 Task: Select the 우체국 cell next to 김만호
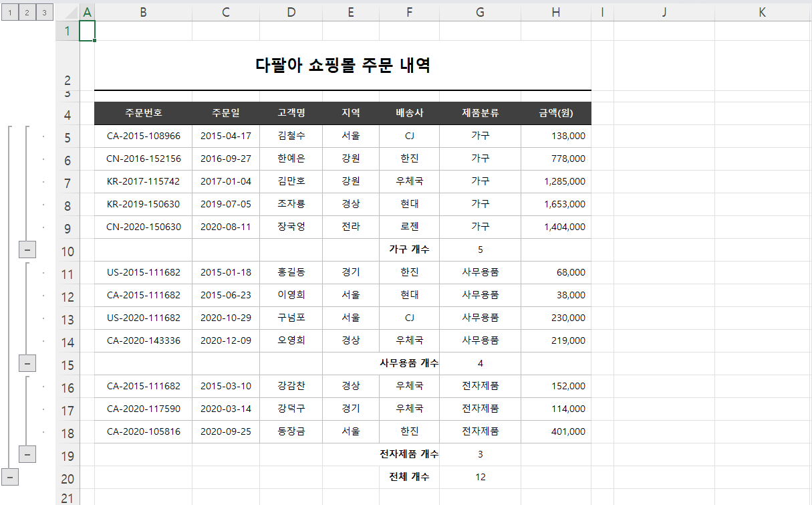409,181
